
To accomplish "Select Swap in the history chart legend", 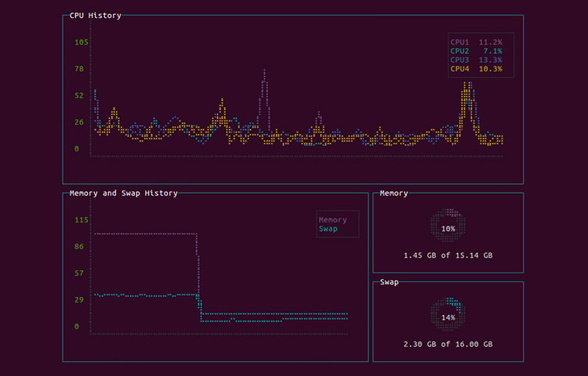I will coord(328,229).
